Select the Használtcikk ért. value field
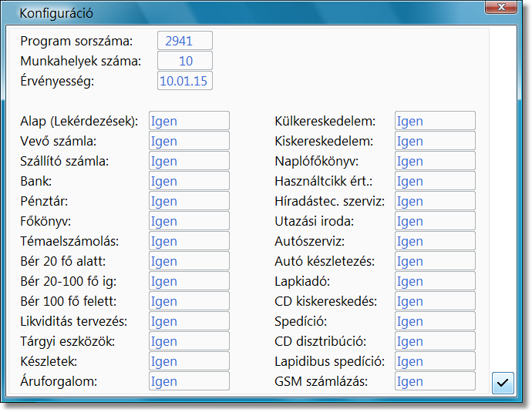Image resolution: width=532 pixels, height=412 pixels. pos(435,181)
